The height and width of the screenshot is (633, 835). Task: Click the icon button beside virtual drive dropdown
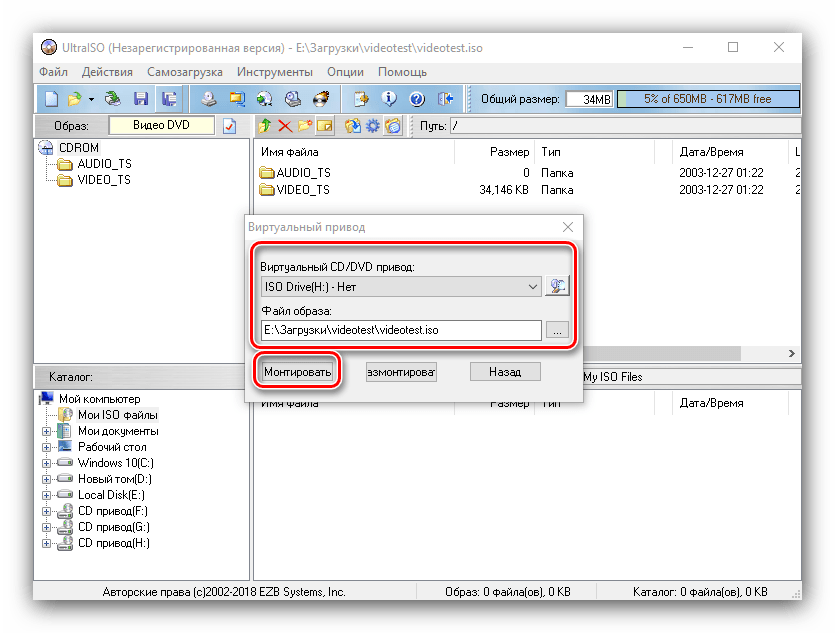point(557,287)
